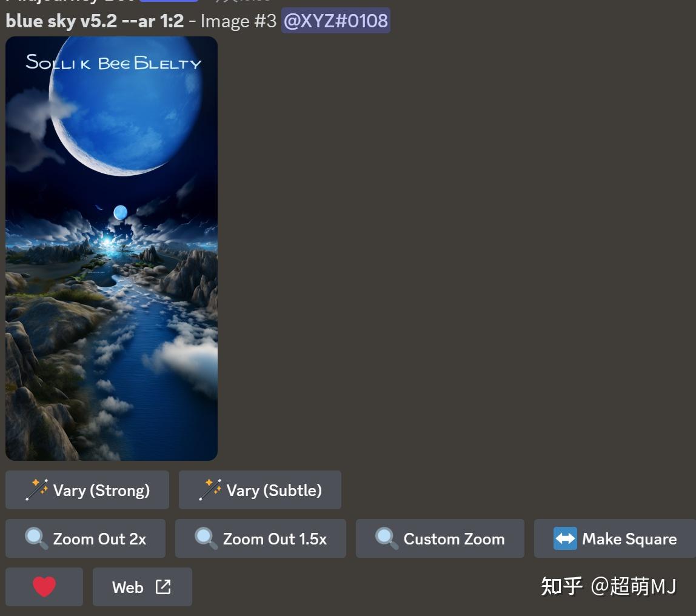This screenshot has width=696, height=616.
Task: Click the @XYZ#0108 user mention
Action: (335, 20)
